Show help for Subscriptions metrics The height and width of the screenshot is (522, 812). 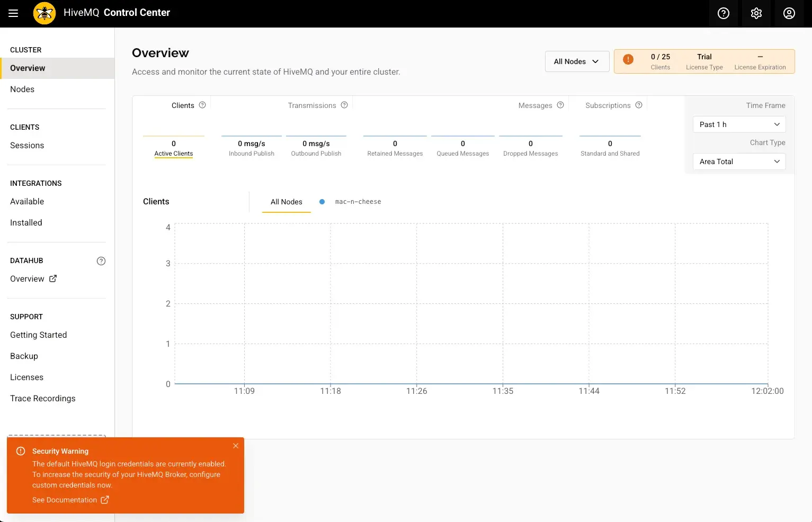[x=639, y=105]
